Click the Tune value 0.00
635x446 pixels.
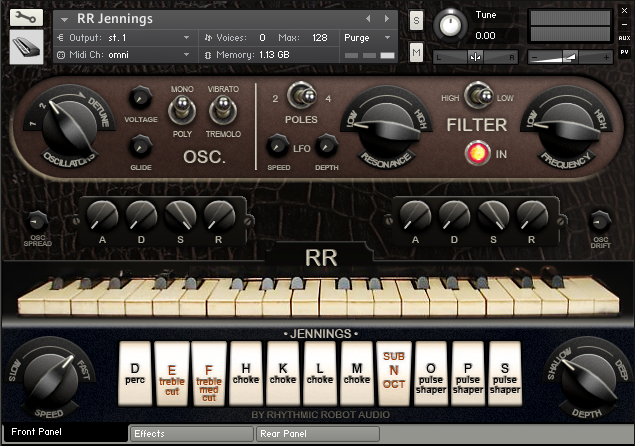(485, 36)
